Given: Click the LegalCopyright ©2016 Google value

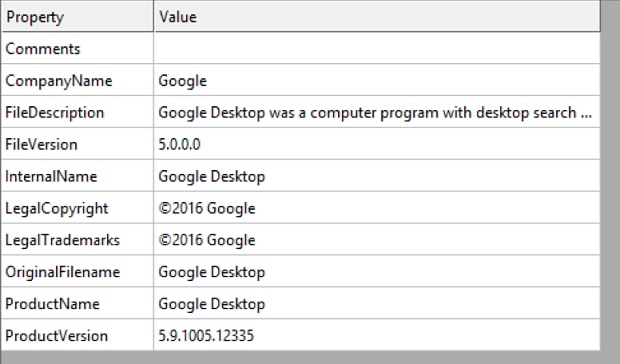Looking at the screenshot, I should [x=207, y=209].
